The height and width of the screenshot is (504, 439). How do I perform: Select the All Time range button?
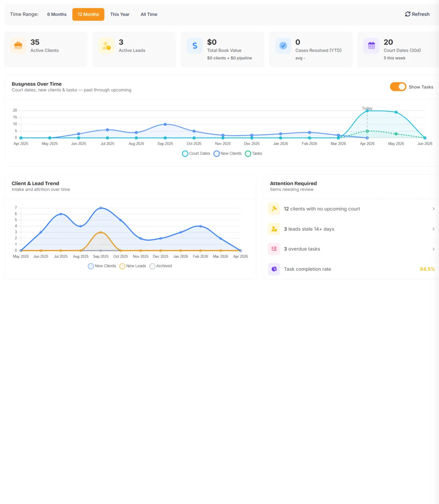pyautogui.click(x=149, y=14)
